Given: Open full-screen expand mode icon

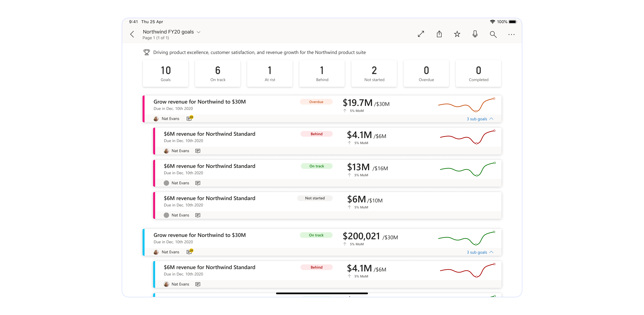Looking at the screenshot, I should 421,34.
